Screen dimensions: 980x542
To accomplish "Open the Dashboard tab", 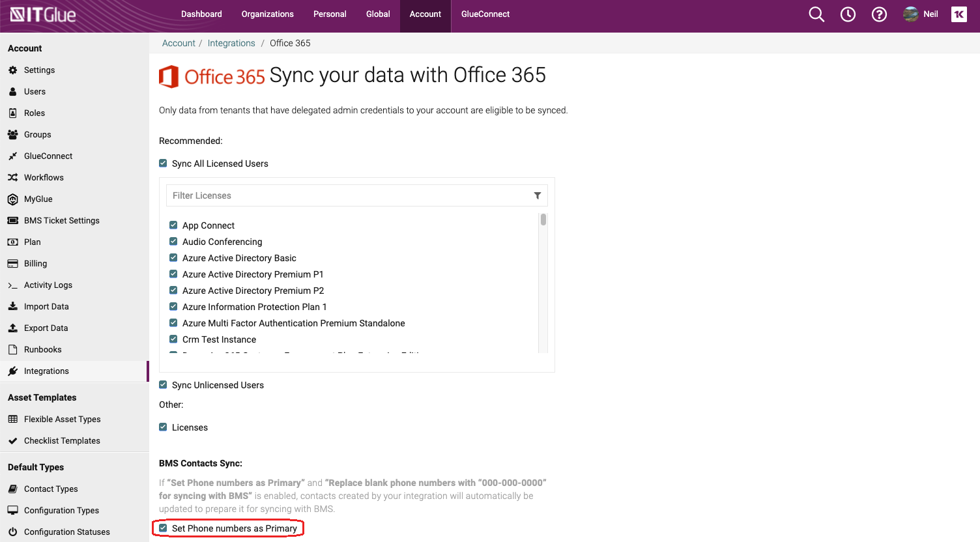I will click(x=201, y=14).
